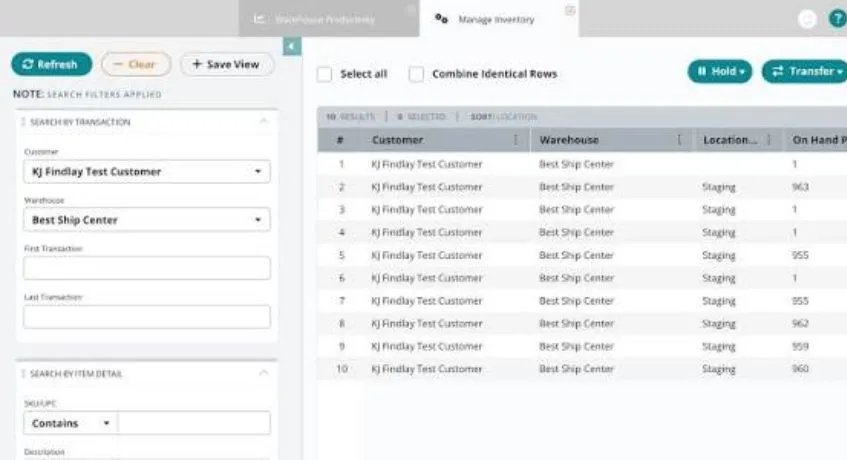Open Customer column header menu icon
The width and height of the screenshot is (847, 460).
click(x=516, y=140)
